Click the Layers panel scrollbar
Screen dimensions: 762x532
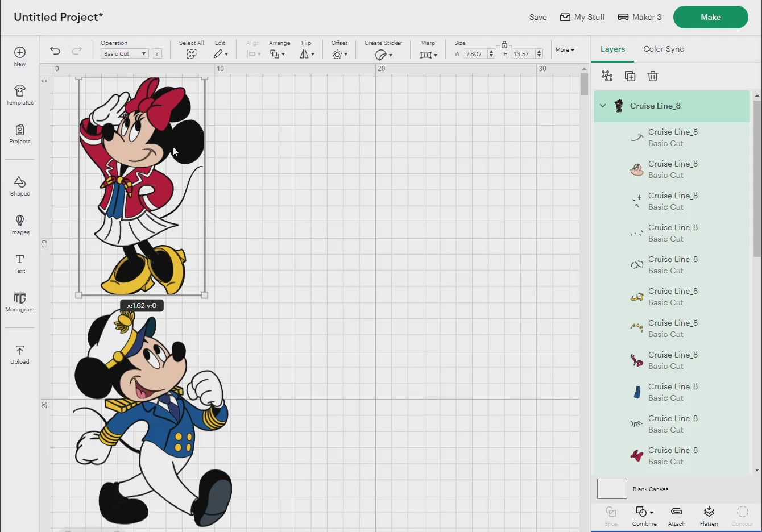757,178
